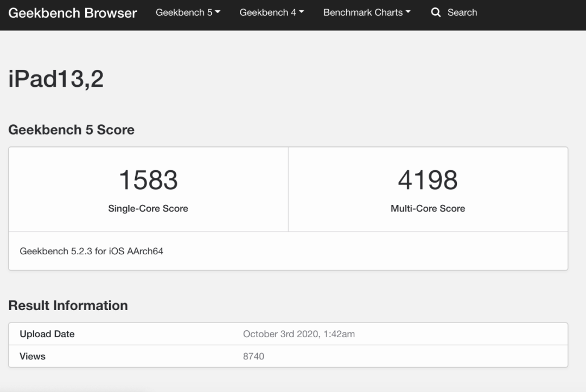
Task: Click Geekbench 5.2.3 for iOS AArch64 text
Action: coord(92,251)
